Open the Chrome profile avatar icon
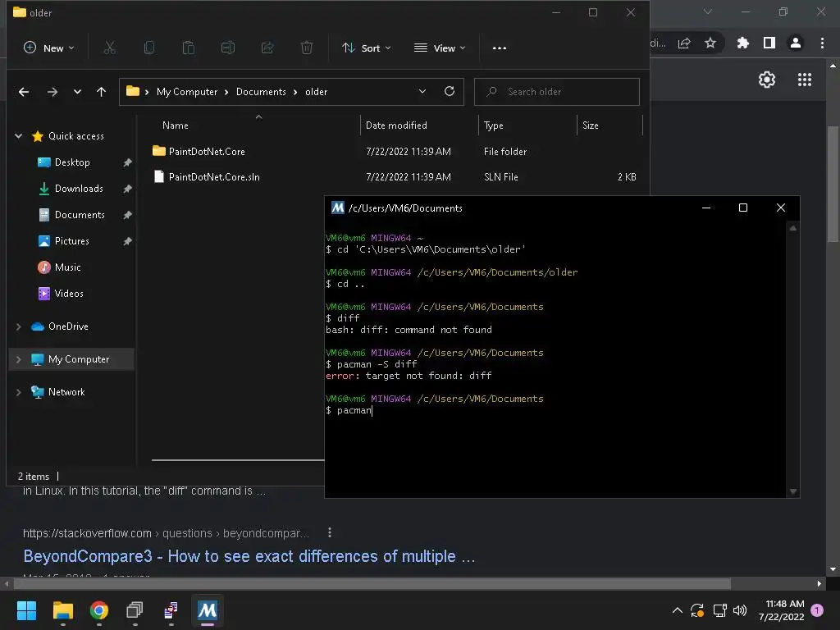The width and height of the screenshot is (840, 630). point(796,43)
